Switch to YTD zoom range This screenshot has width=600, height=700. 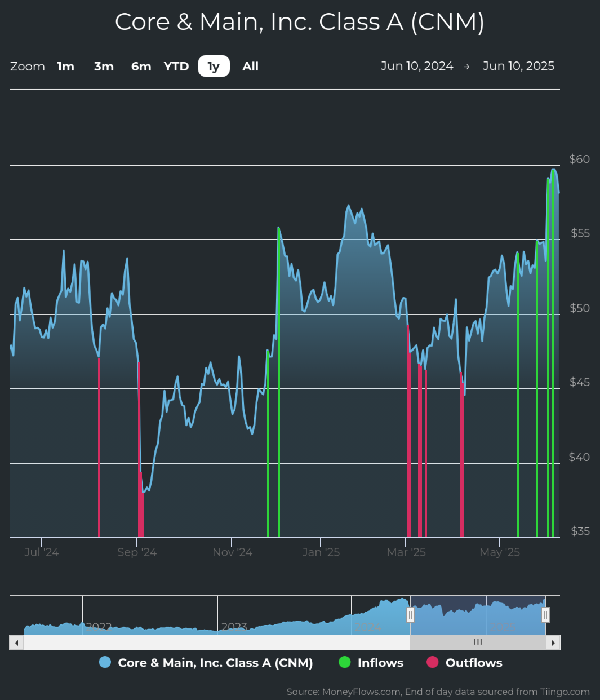pos(176,67)
